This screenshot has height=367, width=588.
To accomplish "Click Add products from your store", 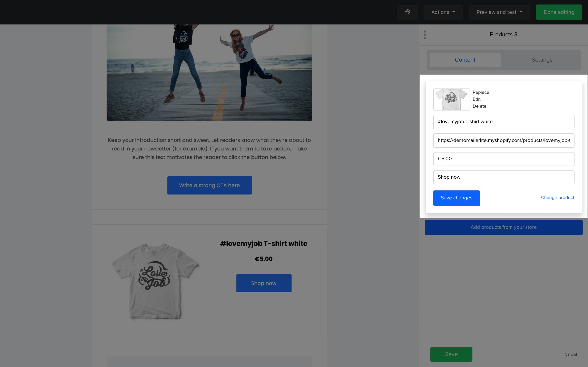I will pyautogui.click(x=503, y=227).
